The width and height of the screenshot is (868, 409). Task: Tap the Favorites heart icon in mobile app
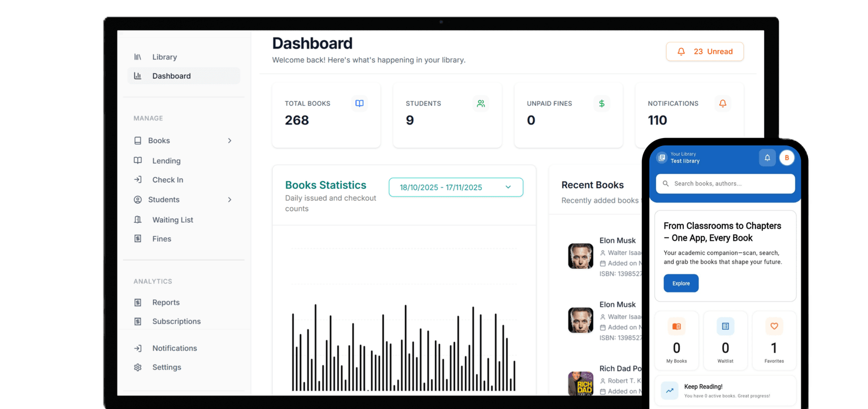774,326
